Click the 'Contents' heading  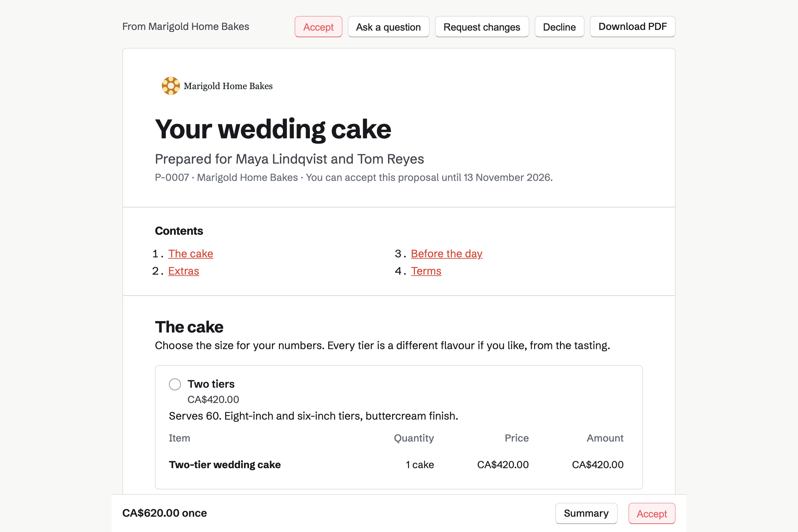click(x=179, y=231)
